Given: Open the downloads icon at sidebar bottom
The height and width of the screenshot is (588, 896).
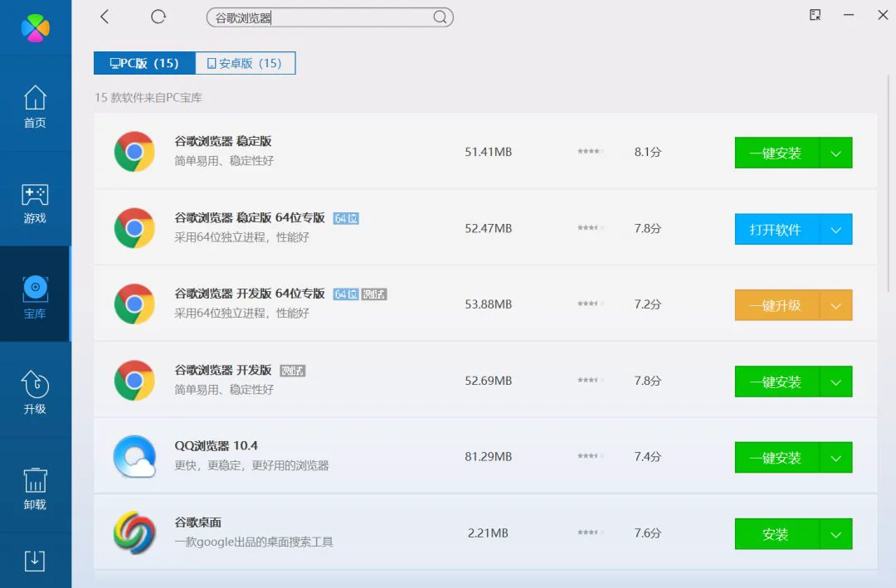Looking at the screenshot, I should tap(35, 561).
